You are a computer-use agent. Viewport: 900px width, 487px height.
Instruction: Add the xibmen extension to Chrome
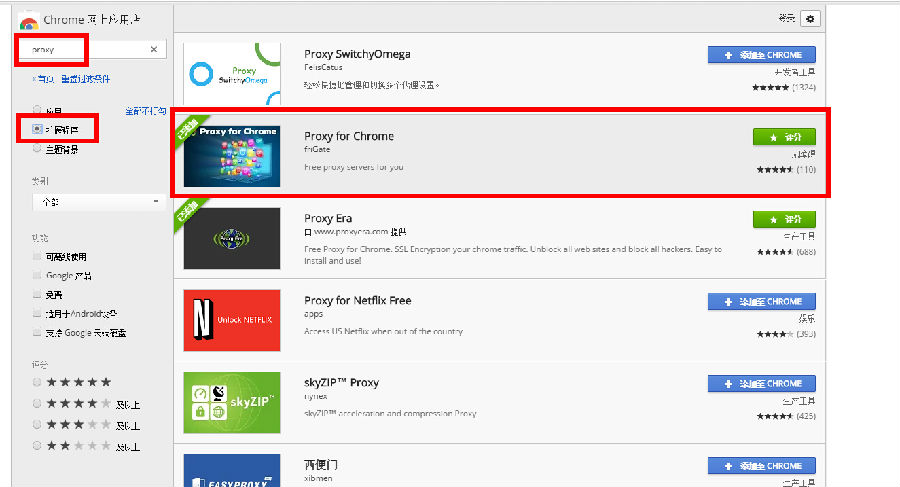coord(762,466)
